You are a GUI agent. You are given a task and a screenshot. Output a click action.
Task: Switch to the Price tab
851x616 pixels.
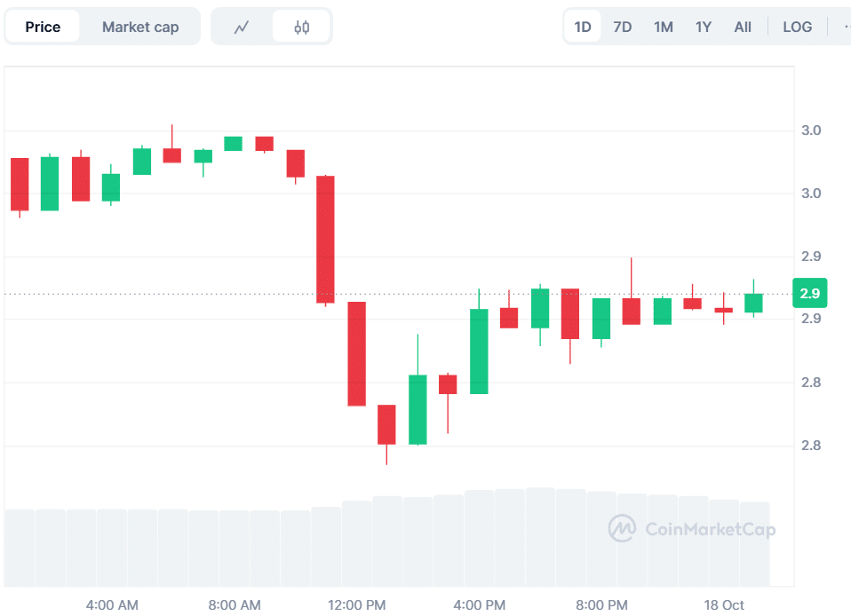43,27
